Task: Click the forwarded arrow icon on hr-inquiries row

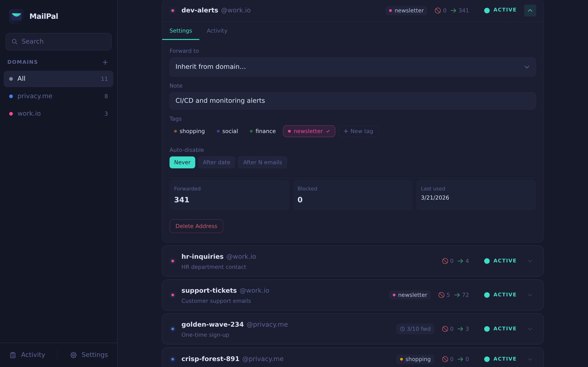Action: point(460,261)
